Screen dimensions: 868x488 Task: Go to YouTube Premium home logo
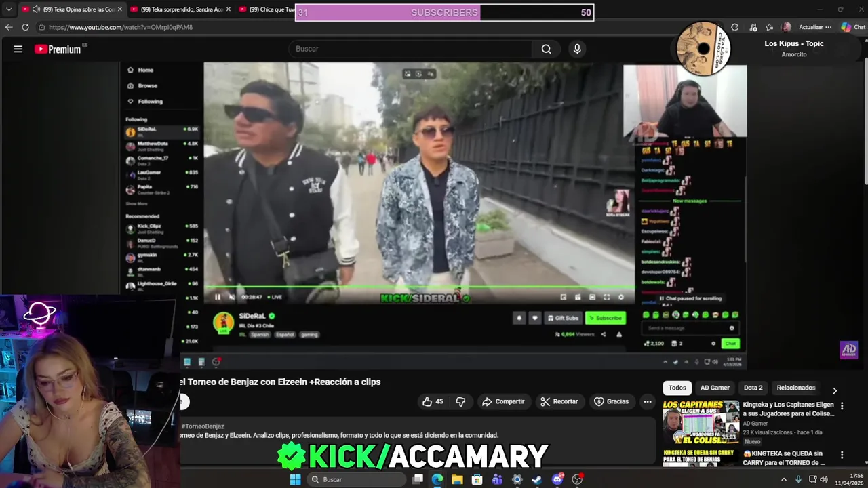(58, 49)
